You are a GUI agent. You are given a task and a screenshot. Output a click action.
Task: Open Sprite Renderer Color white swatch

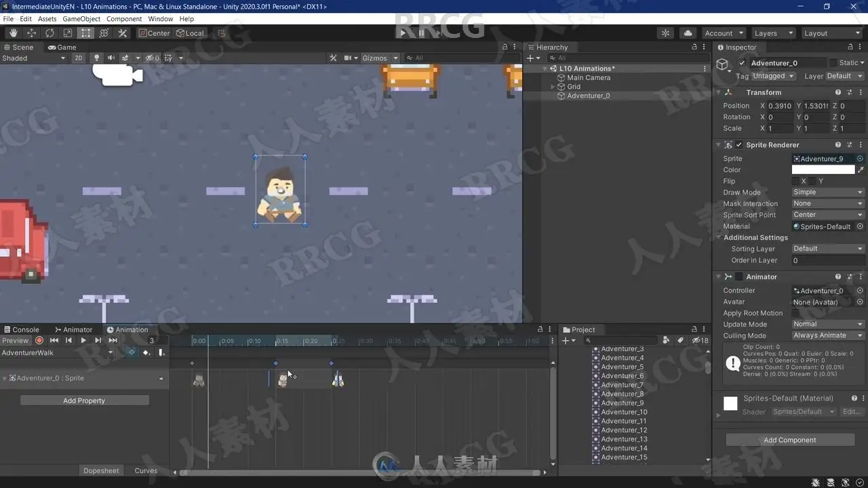coord(823,170)
